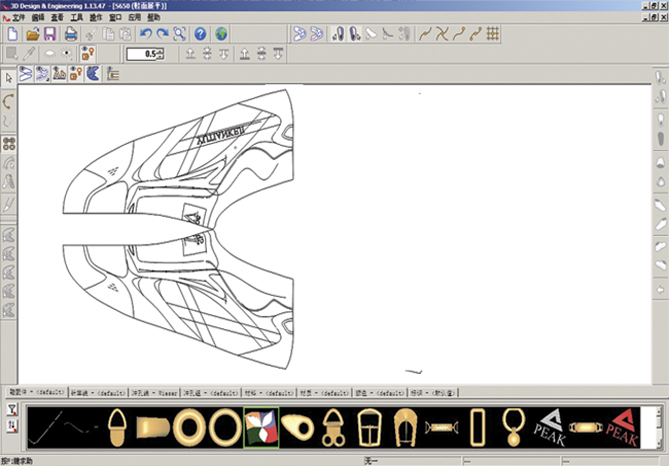
Task: Click the top shoe sole icon in right sidebar
Action: pos(660,78)
